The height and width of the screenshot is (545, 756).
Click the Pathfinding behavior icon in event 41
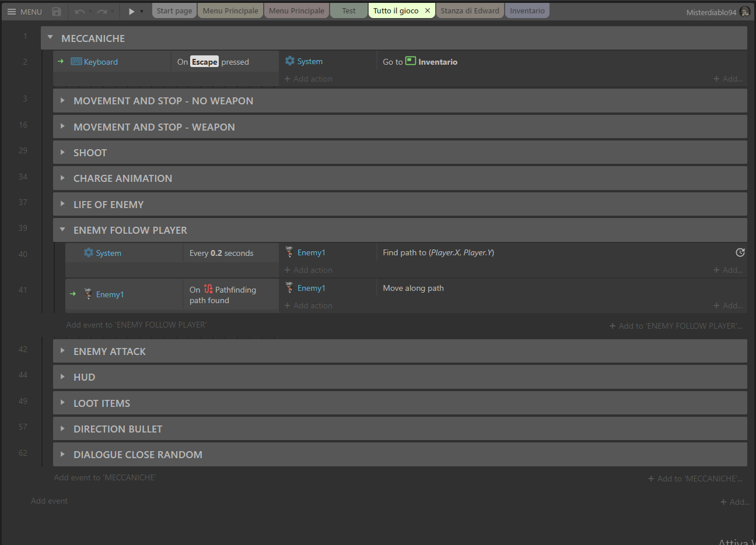pos(208,289)
